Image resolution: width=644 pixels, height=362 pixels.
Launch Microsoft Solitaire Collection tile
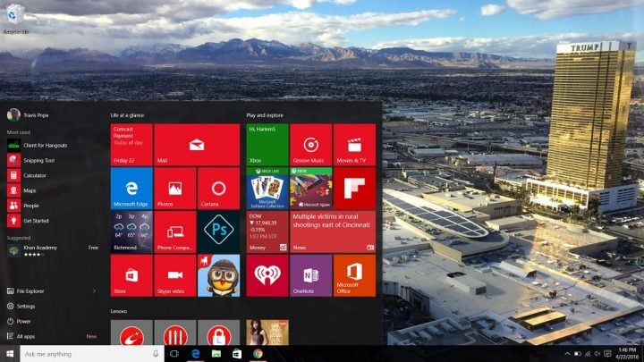point(267,189)
